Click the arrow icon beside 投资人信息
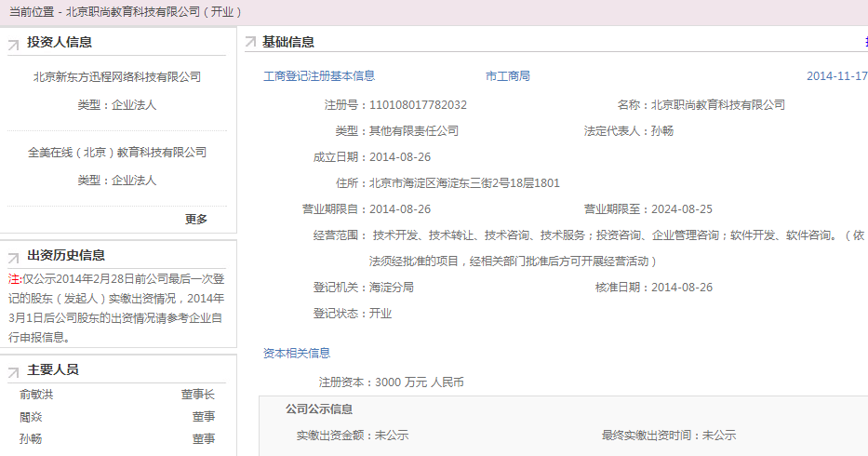868x456 pixels. (14, 43)
